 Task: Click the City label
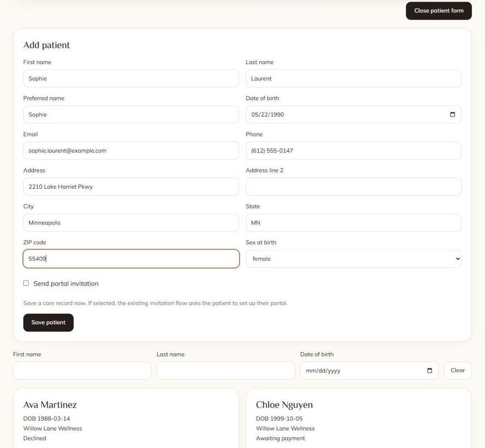coord(28,206)
